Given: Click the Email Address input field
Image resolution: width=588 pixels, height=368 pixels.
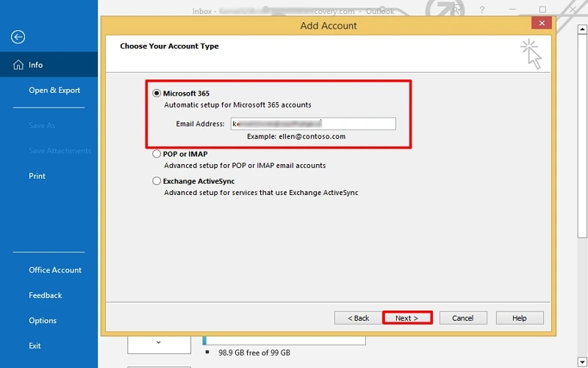Looking at the screenshot, I should (313, 124).
